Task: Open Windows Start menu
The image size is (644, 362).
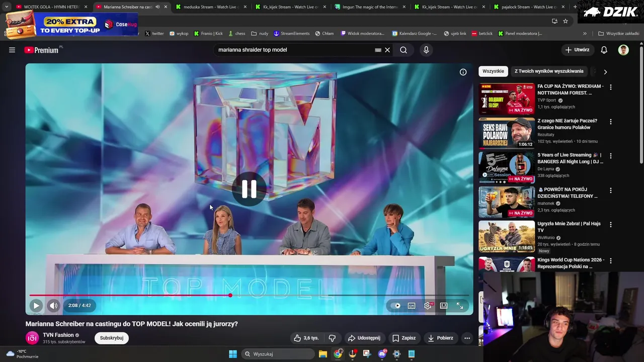Action: pos(233,354)
